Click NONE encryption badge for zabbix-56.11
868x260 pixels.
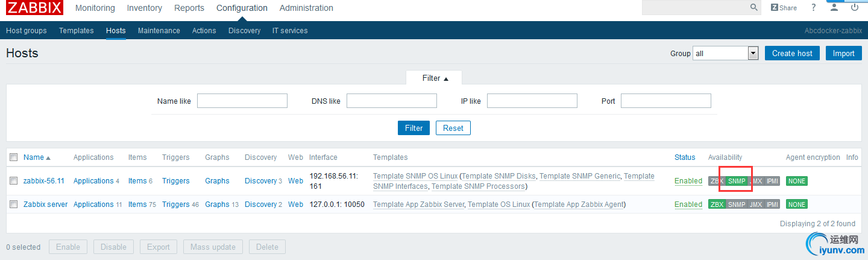[x=797, y=181]
